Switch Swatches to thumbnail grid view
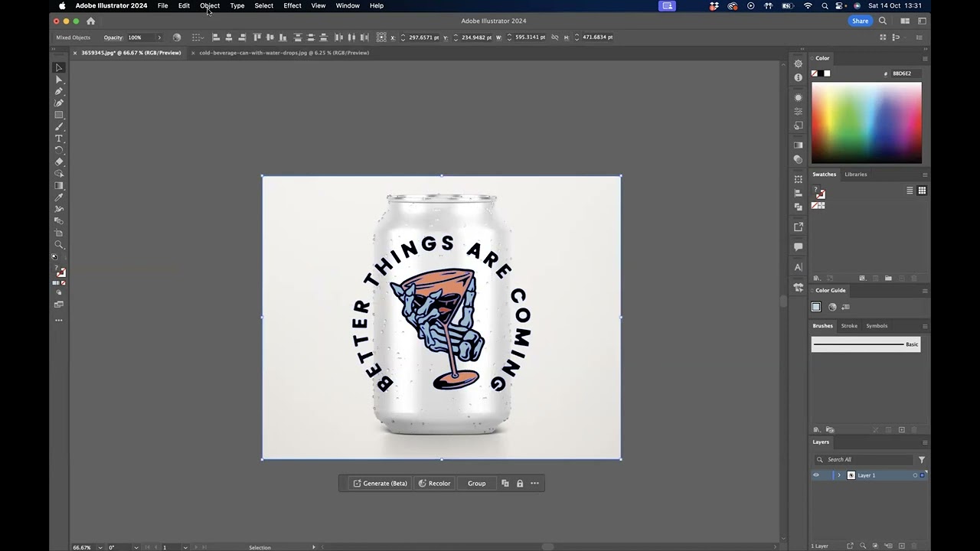 922,191
